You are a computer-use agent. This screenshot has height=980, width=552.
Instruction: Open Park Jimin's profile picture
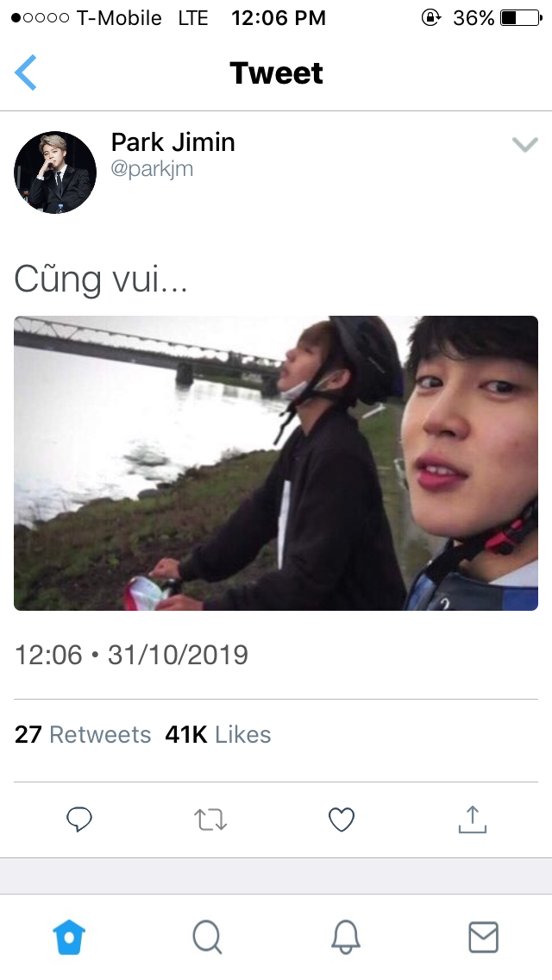[55, 173]
